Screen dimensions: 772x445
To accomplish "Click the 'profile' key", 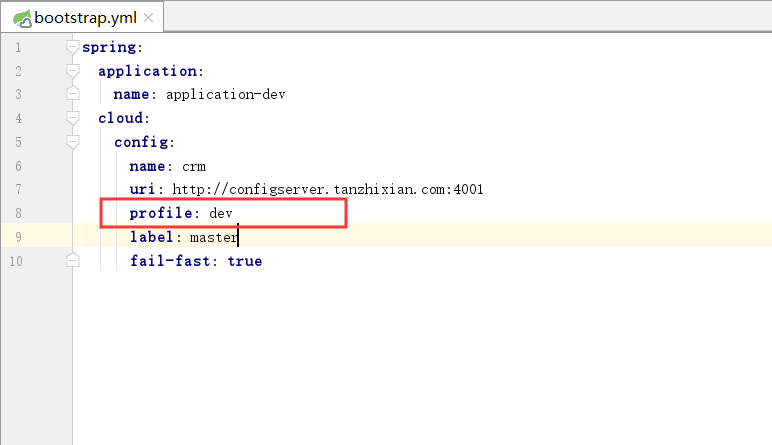I will [x=161, y=213].
